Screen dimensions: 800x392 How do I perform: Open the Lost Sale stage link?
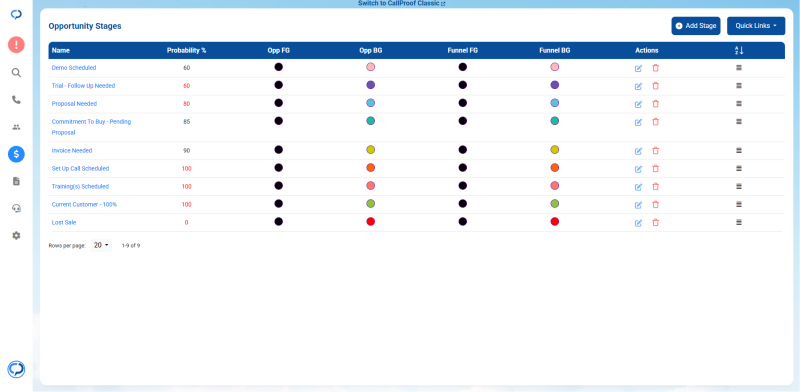64,223
